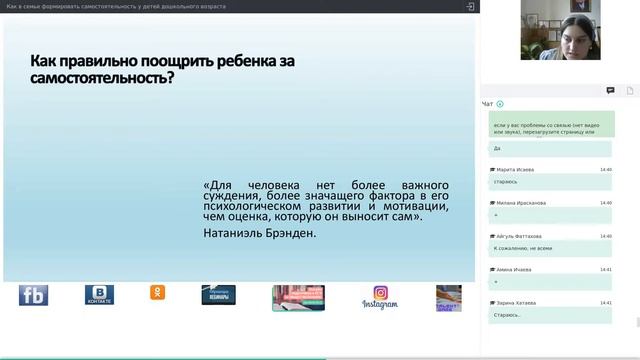Open the chat tab speech bubble icon
The width and height of the screenshot is (640, 360).
click(x=610, y=91)
